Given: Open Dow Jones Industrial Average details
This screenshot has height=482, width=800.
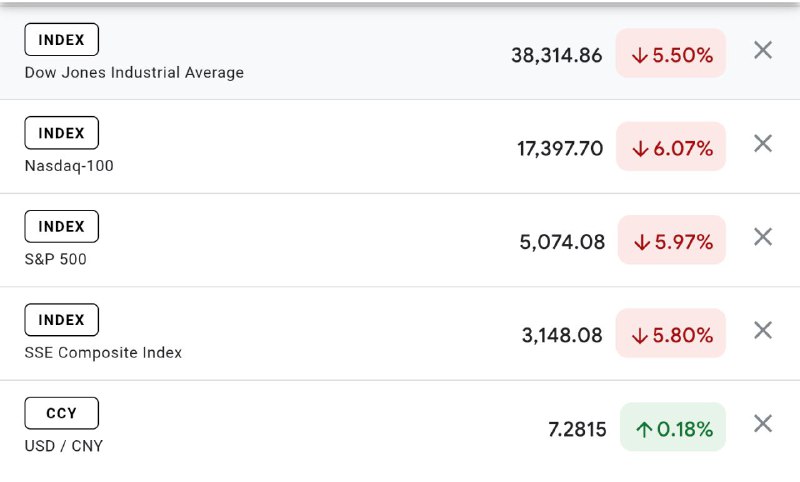Looking at the screenshot, I should point(134,73).
